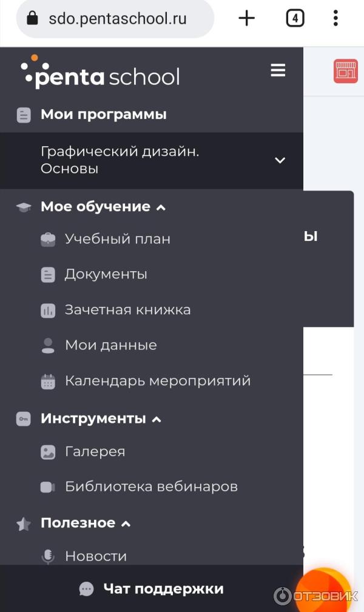Collapse the Мое обучение section
This screenshot has width=364, height=612.
pos(161,207)
